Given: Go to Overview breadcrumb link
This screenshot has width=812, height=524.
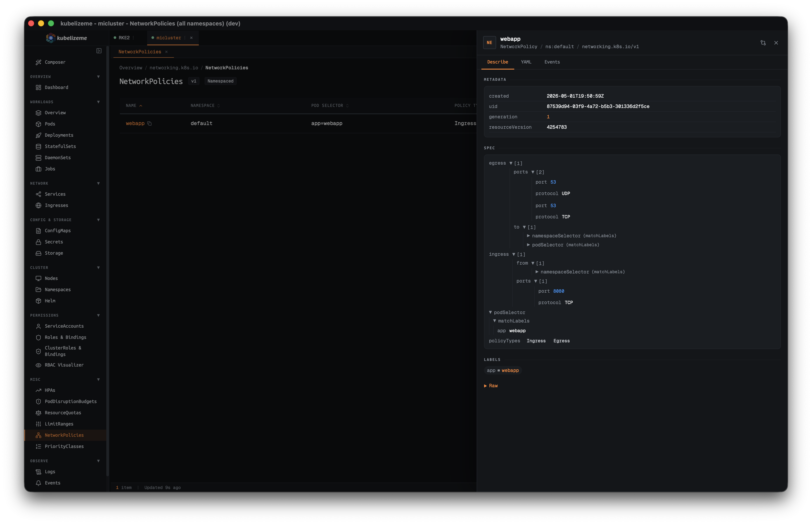Looking at the screenshot, I should point(131,68).
